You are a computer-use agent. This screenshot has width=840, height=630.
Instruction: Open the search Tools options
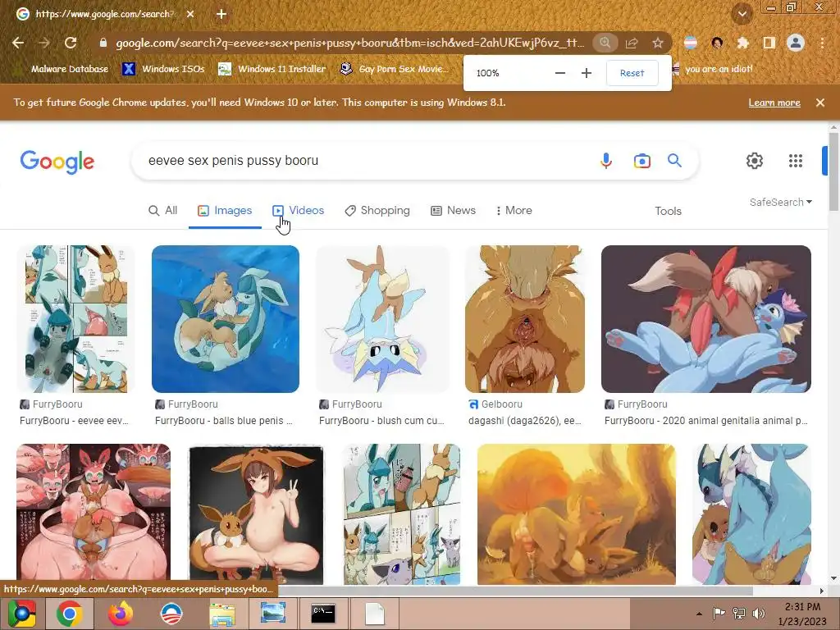[x=668, y=211]
